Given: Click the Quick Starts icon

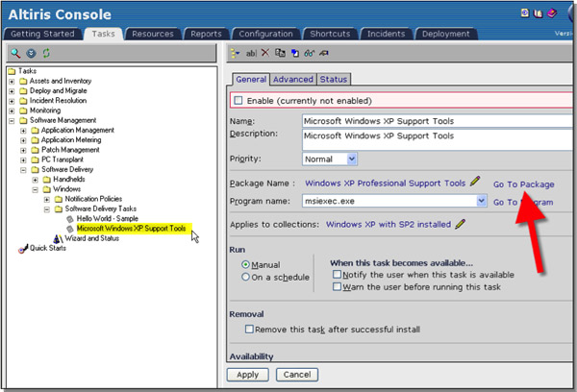Looking at the screenshot, I should 23,249.
